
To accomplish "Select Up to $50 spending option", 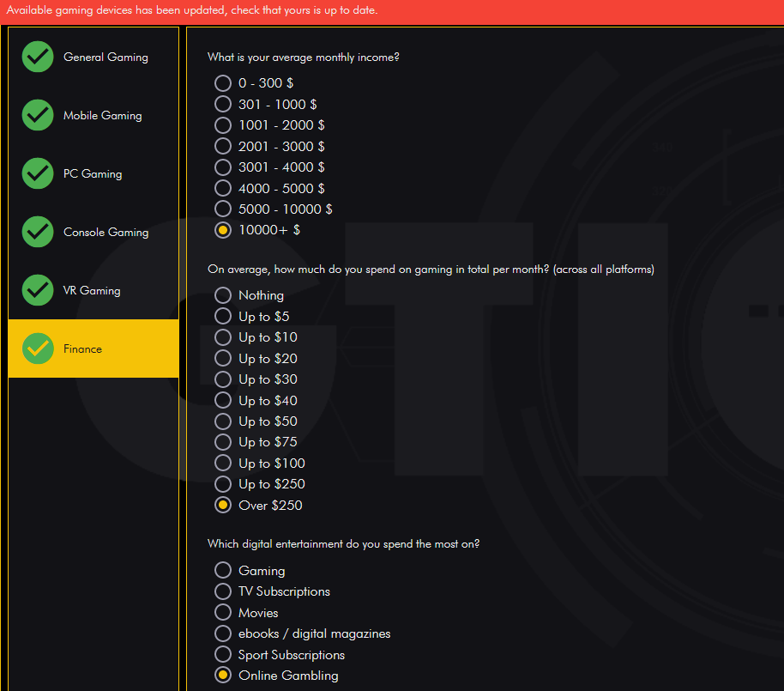I will (223, 421).
